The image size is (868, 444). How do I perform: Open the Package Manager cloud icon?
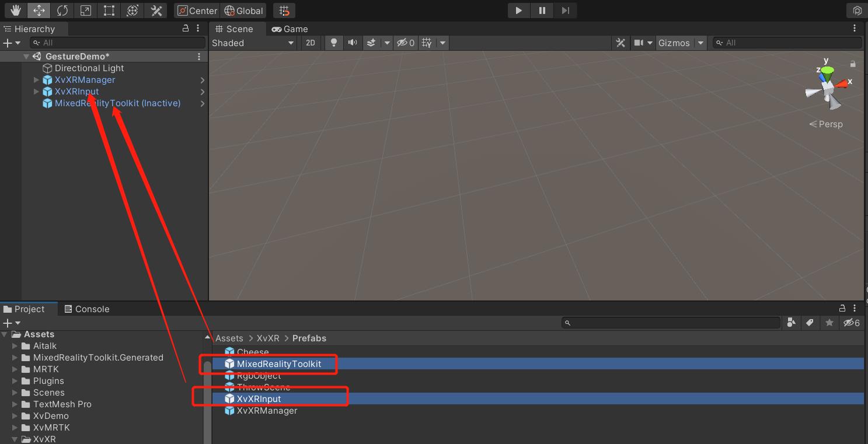[x=857, y=11]
